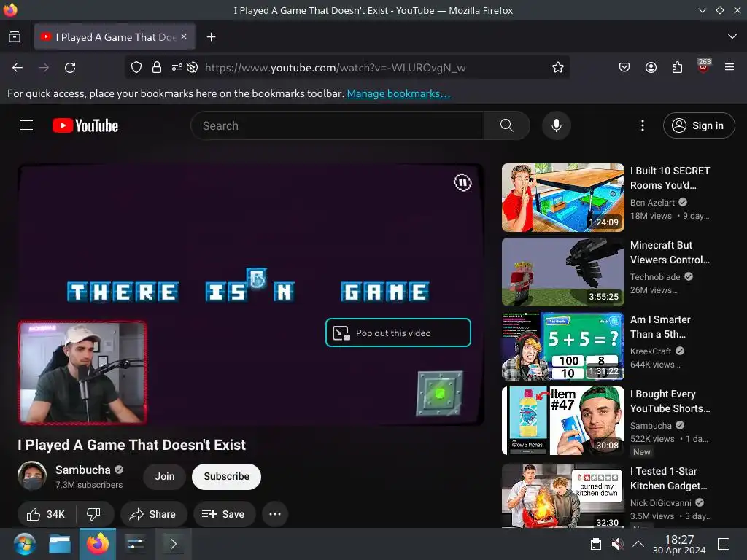
Task: Click into the YouTube search box
Action: [337, 125]
